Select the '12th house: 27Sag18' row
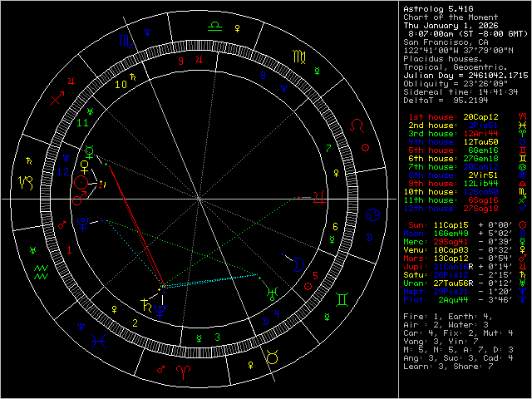Viewport: 532px width, 399px height. [x=451, y=209]
